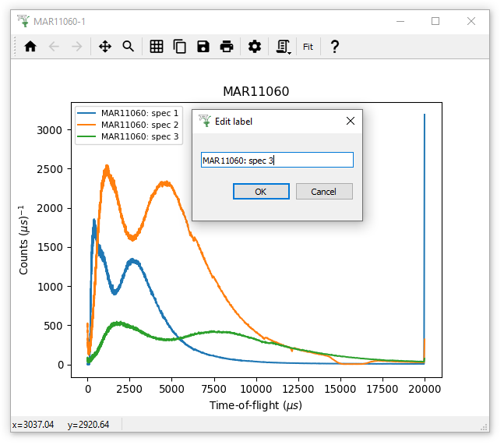Toggle the Pan axes tool
Screen dimensions: 504x445
105,47
